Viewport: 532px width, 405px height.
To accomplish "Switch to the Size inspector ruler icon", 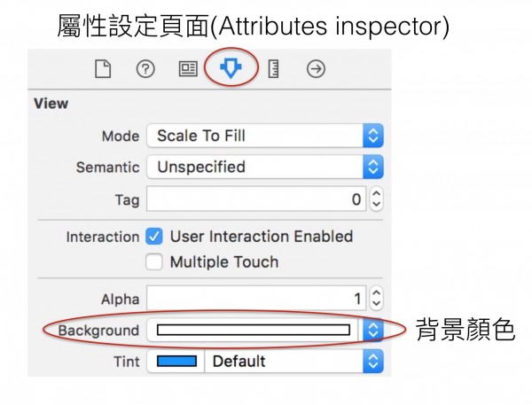I will (273, 69).
